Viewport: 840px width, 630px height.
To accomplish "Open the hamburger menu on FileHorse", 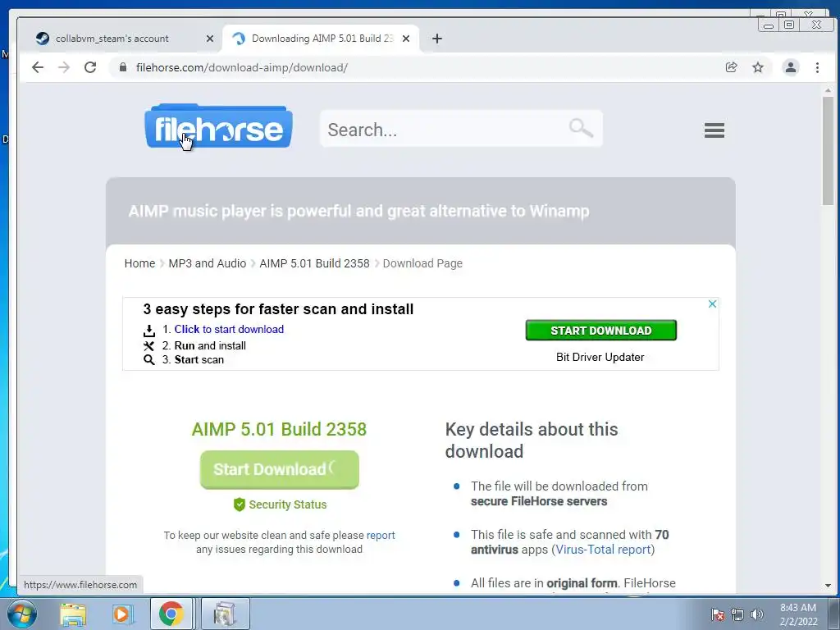I will click(x=714, y=130).
